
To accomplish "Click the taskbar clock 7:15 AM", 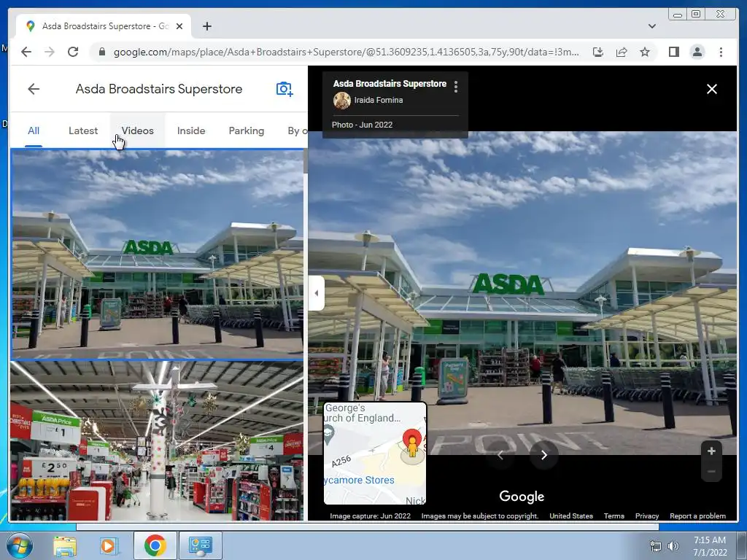I will (710, 540).
